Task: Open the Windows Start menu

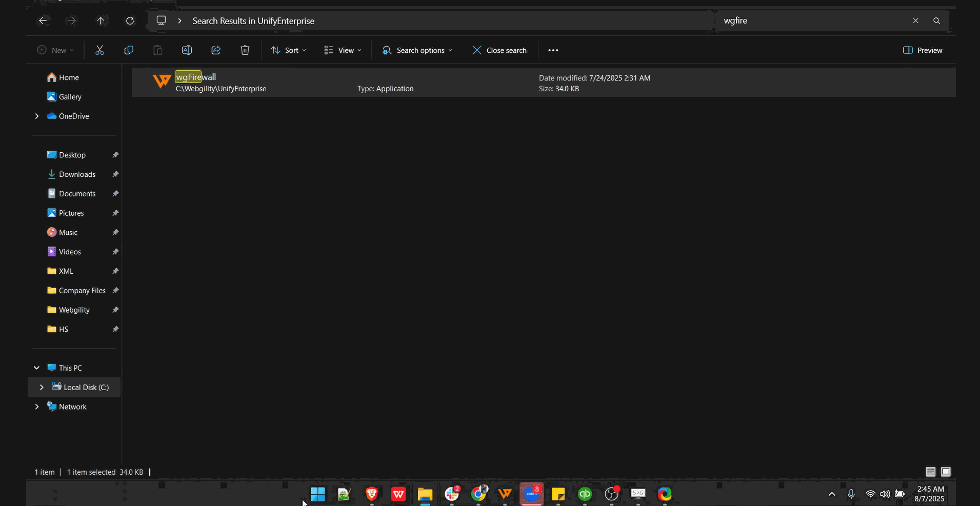Action: [x=317, y=494]
